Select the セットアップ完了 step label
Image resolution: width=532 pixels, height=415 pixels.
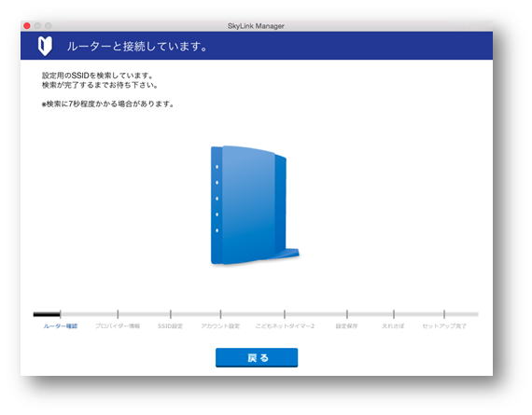(444, 325)
